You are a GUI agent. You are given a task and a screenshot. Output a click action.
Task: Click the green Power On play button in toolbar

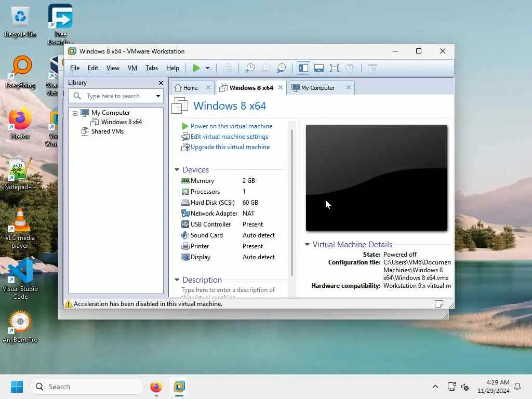point(196,68)
